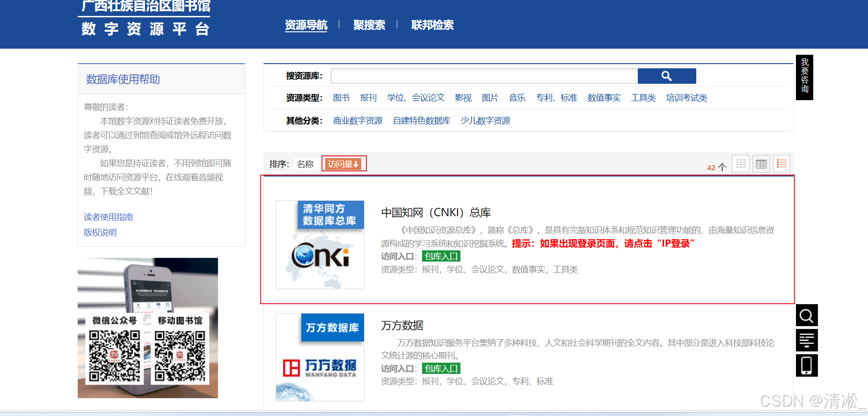Filter by 专利、标准 type
Image resolution: width=868 pixels, height=416 pixels.
tap(556, 98)
